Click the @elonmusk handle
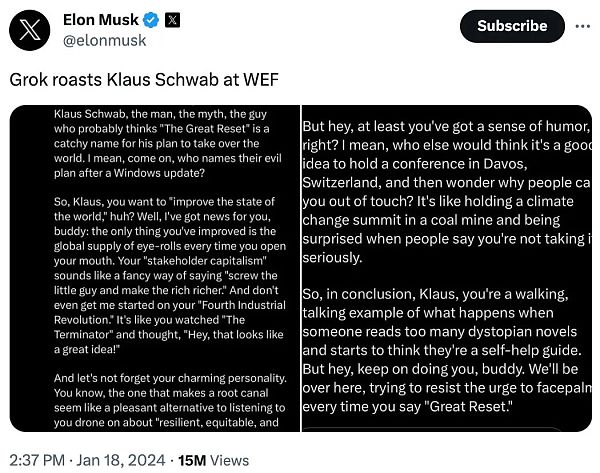This screenshot has height=473, width=600. (105, 41)
